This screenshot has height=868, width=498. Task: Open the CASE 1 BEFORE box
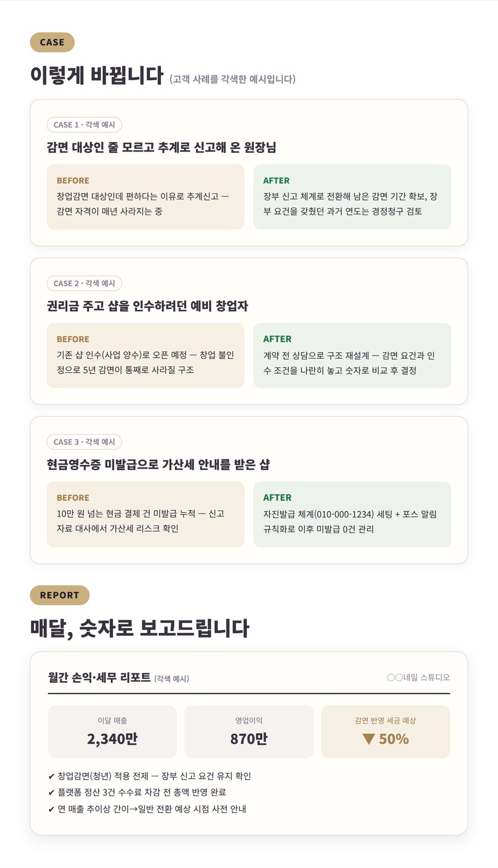pos(146,197)
